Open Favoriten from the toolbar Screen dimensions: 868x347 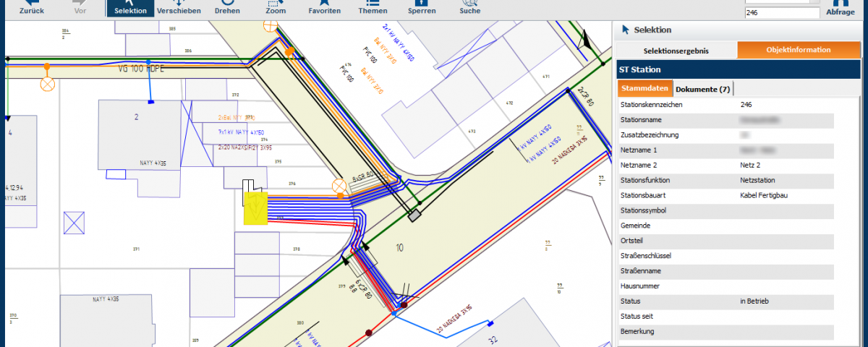(324, 7)
